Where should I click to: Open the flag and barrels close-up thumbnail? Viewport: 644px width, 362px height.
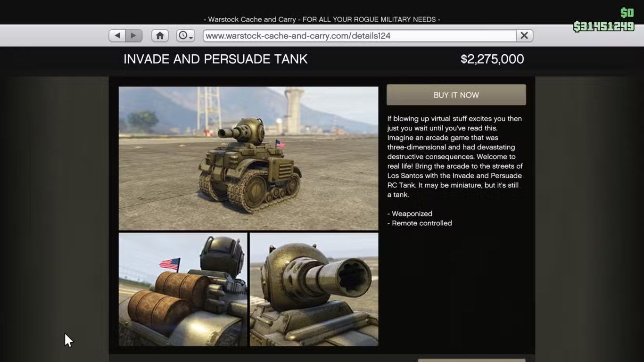(x=182, y=289)
